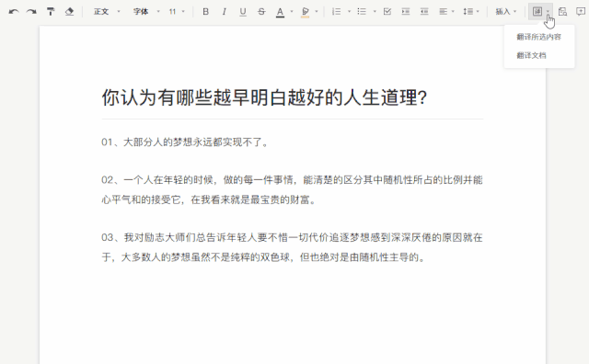The width and height of the screenshot is (589, 364).
Task: Click the arrow beside translate icon
Action: coord(549,12)
